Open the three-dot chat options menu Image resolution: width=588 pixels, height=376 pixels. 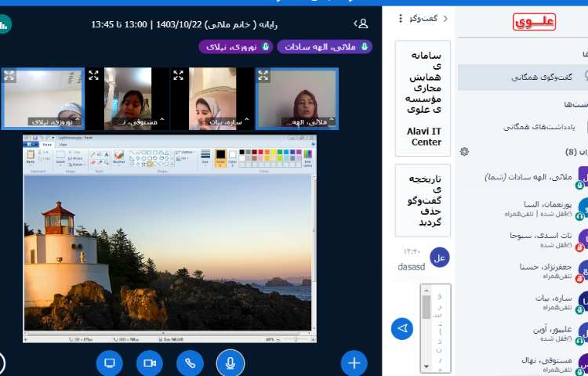click(x=401, y=18)
